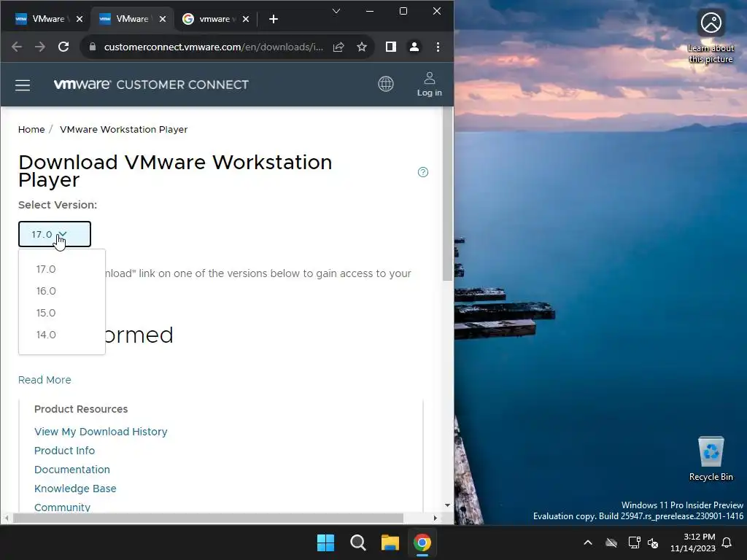Click the muted volume tray icon
The width and height of the screenshot is (747, 560).
(x=653, y=542)
